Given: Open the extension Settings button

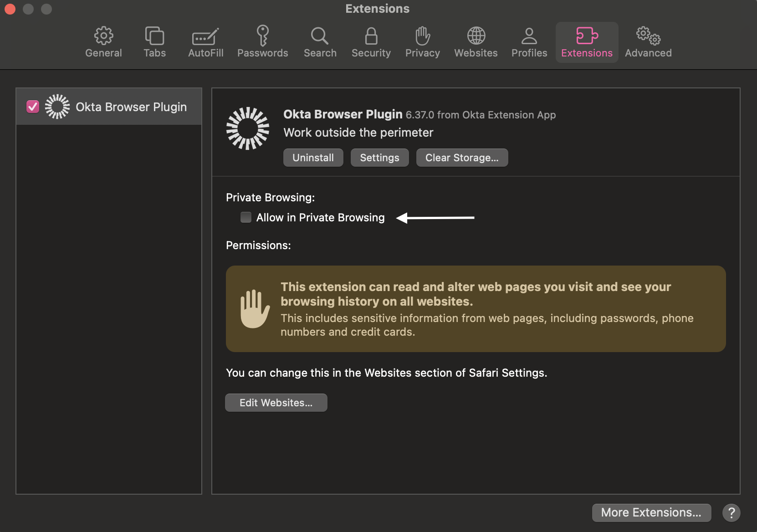Looking at the screenshot, I should click(x=379, y=158).
